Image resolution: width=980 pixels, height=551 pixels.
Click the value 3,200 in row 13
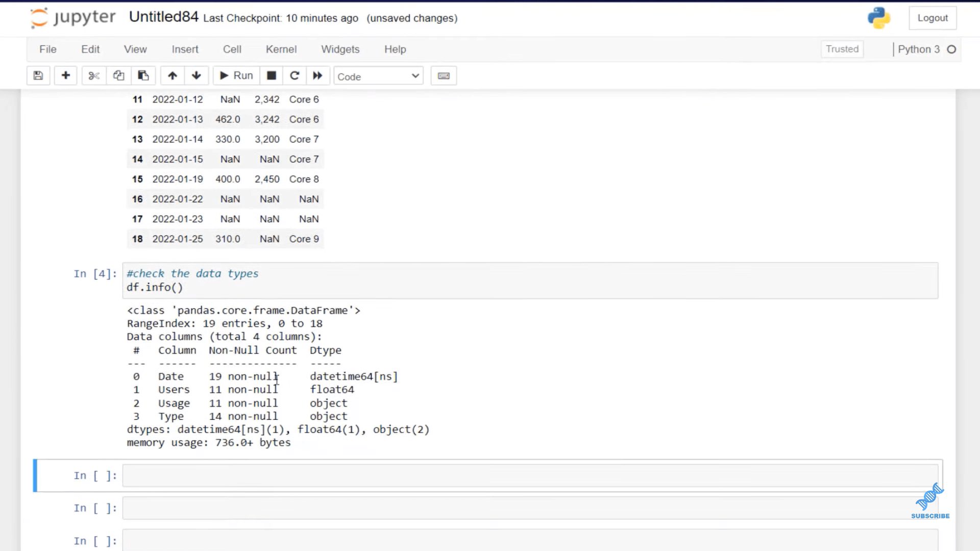267,139
